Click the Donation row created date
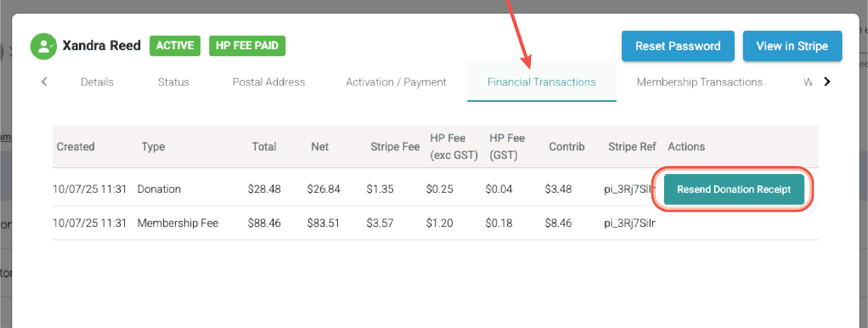 tap(89, 189)
